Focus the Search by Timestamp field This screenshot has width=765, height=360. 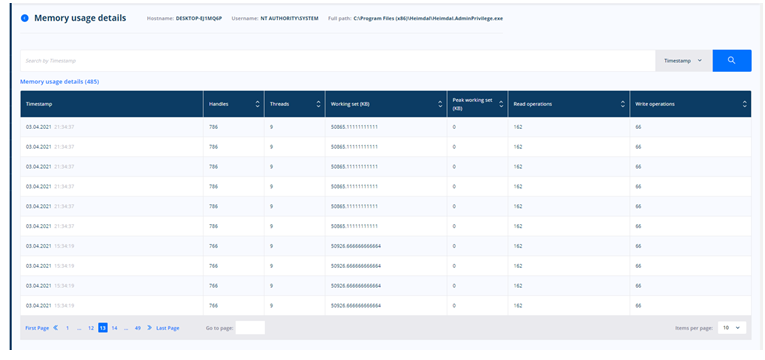(x=338, y=60)
